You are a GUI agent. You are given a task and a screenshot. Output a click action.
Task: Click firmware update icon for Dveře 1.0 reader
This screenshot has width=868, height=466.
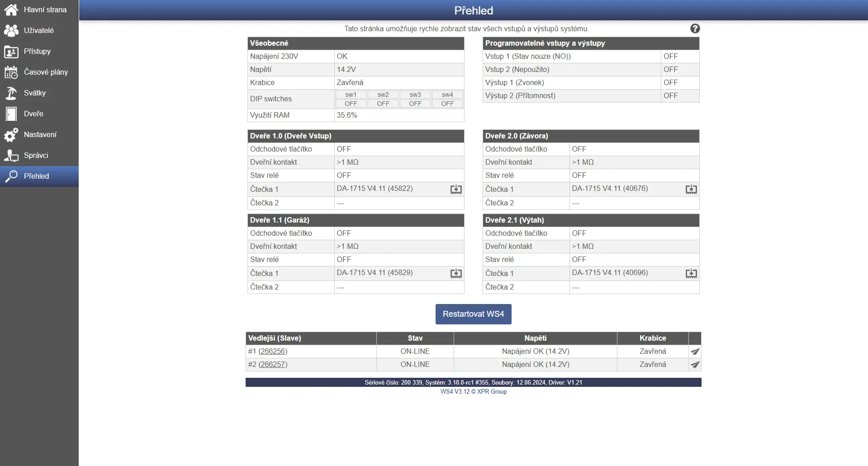[x=456, y=190]
